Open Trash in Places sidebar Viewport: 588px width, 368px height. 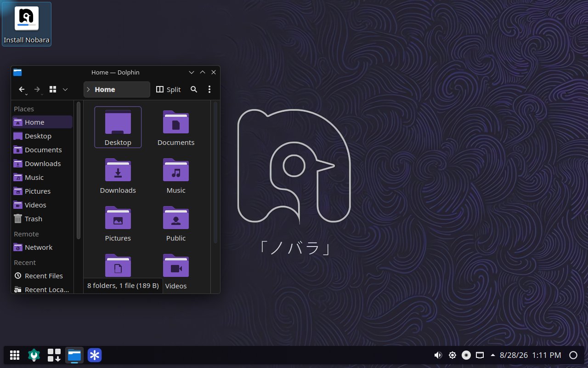coord(42,218)
